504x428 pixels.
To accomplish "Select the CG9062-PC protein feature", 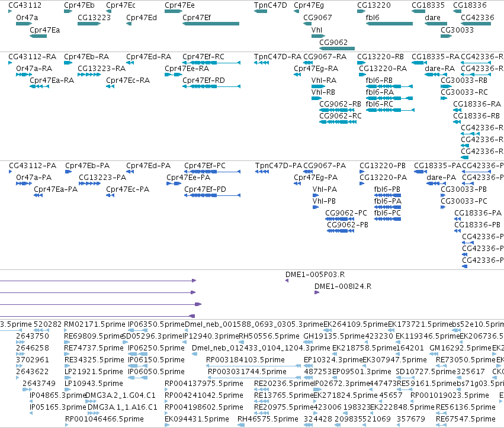I will pos(340,219).
